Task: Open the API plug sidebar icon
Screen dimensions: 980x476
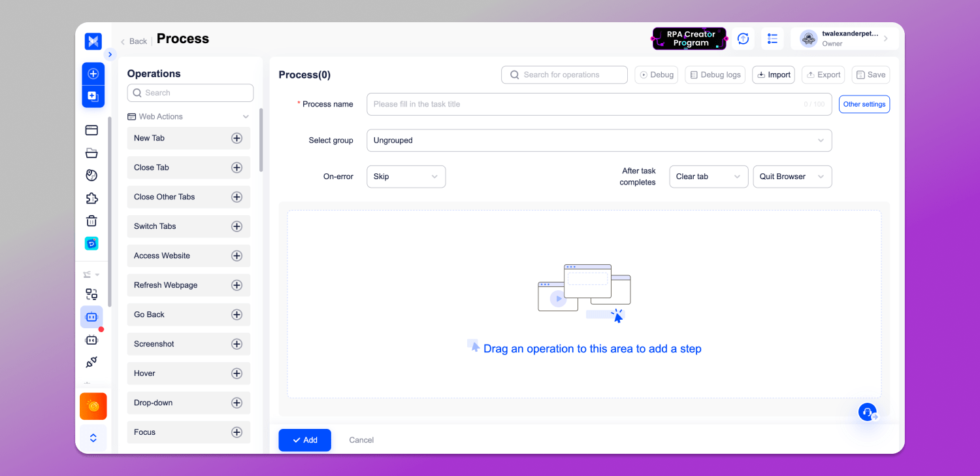Action: (x=91, y=362)
